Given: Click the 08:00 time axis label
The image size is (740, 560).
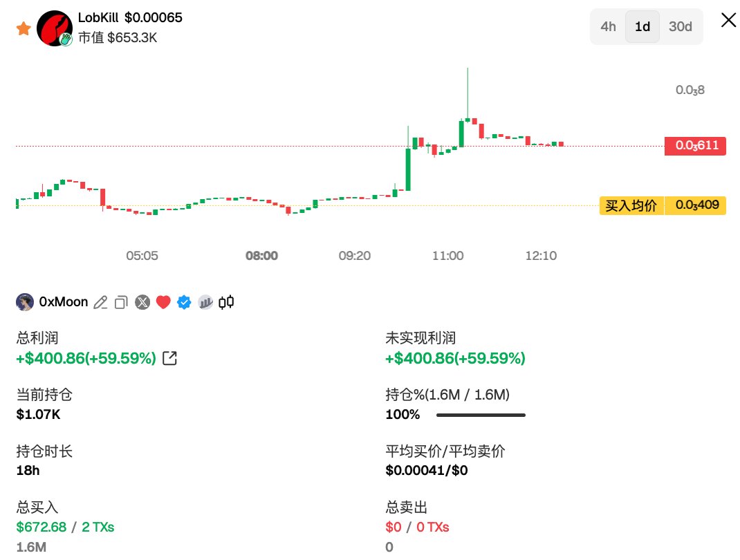Looking at the screenshot, I should point(261,256).
